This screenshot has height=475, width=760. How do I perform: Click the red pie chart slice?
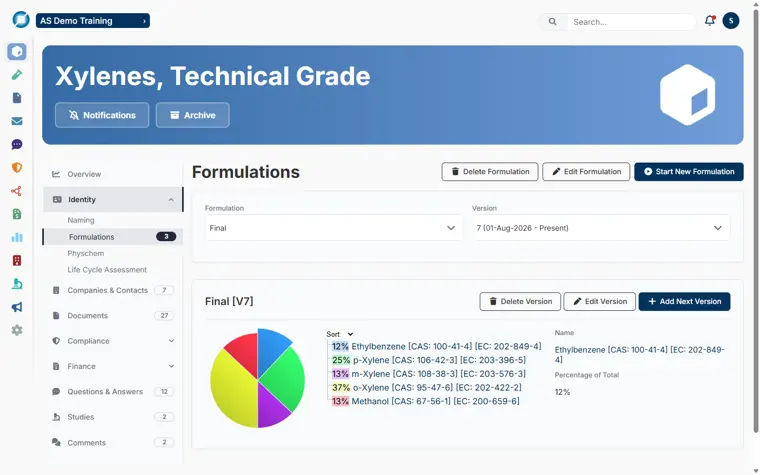[244, 352]
